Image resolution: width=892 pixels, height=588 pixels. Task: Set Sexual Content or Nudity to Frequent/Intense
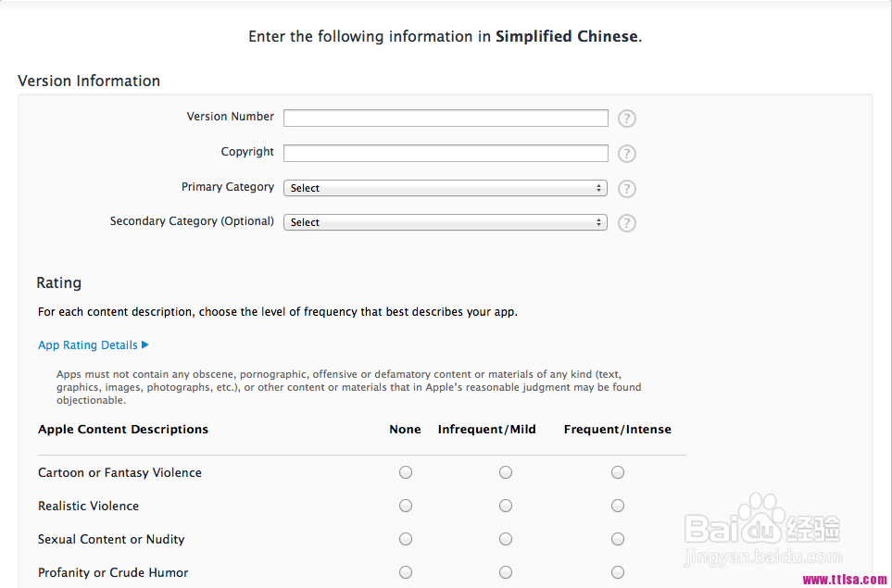click(618, 539)
